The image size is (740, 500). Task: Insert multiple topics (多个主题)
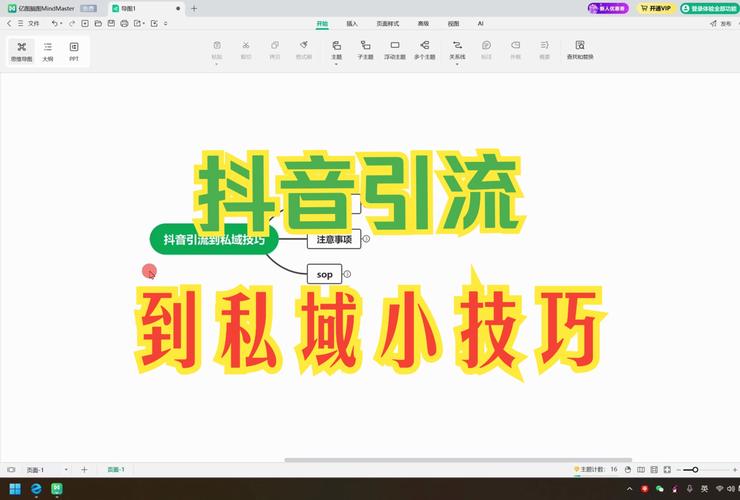click(x=425, y=49)
